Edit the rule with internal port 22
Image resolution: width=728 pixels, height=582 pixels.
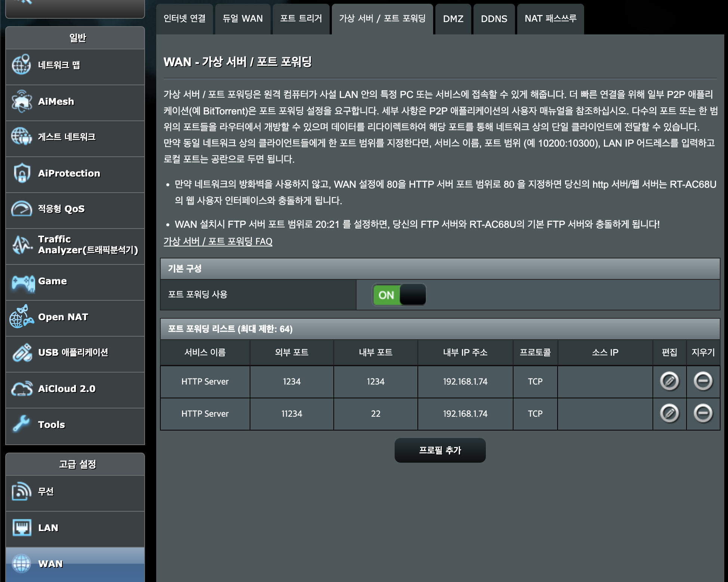(x=669, y=414)
